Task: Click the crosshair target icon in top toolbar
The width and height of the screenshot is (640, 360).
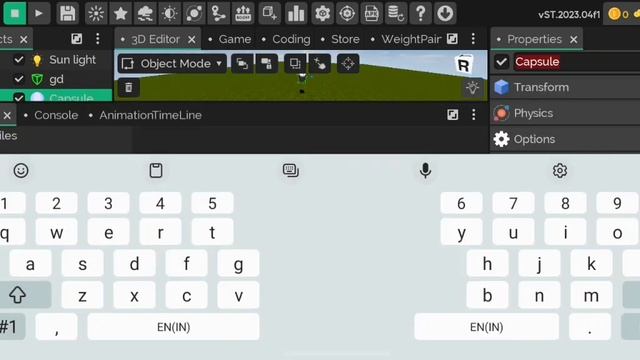Action: click(347, 13)
